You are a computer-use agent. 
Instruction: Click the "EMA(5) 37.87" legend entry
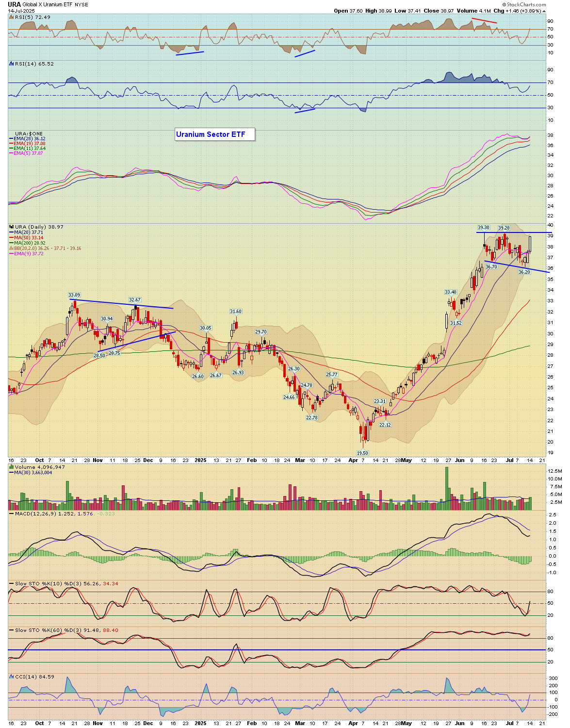click(x=29, y=153)
